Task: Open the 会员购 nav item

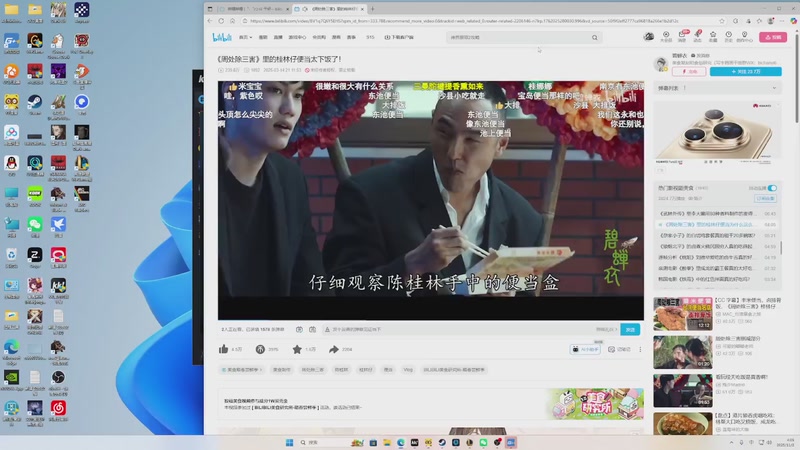Action: (x=319, y=37)
